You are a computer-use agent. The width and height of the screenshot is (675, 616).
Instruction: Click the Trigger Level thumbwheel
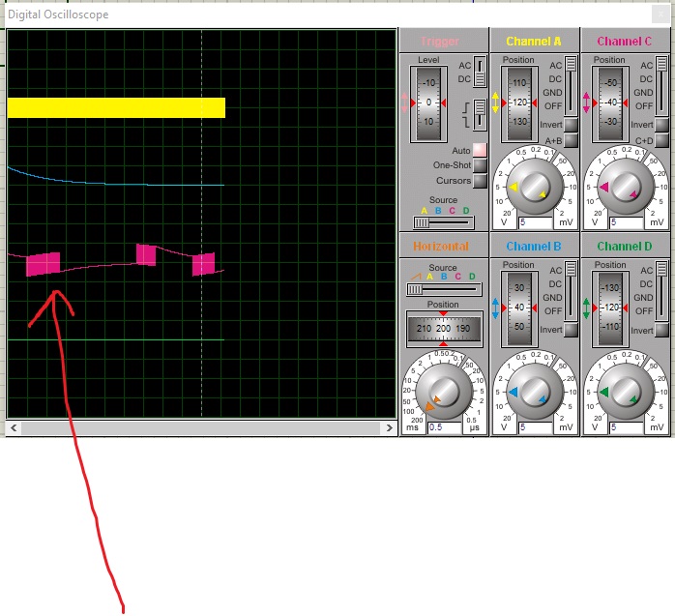(428, 103)
